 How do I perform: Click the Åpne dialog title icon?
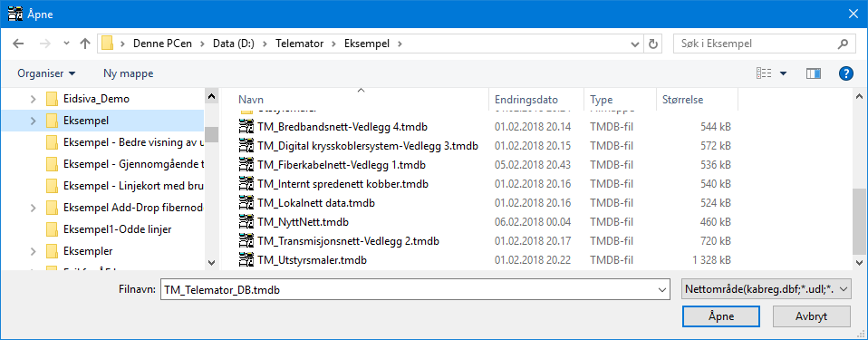(x=14, y=14)
